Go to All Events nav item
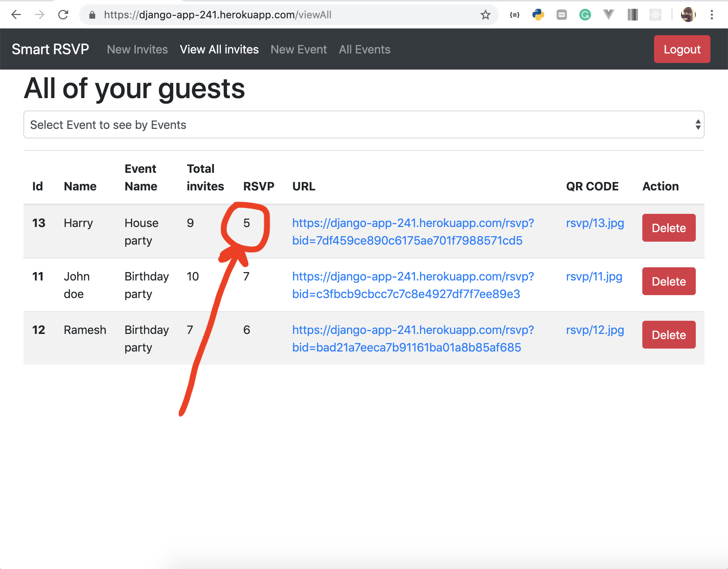The image size is (728, 569). click(x=364, y=49)
